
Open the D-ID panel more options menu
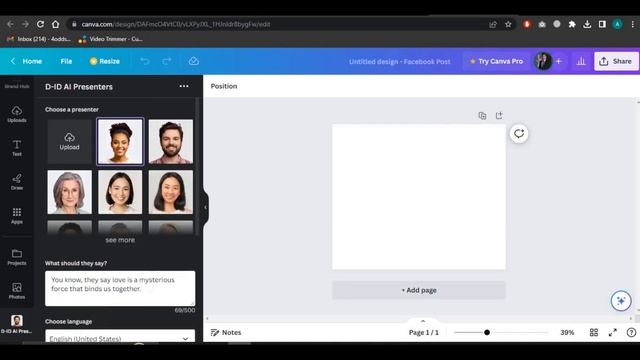pyautogui.click(x=184, y=86)
